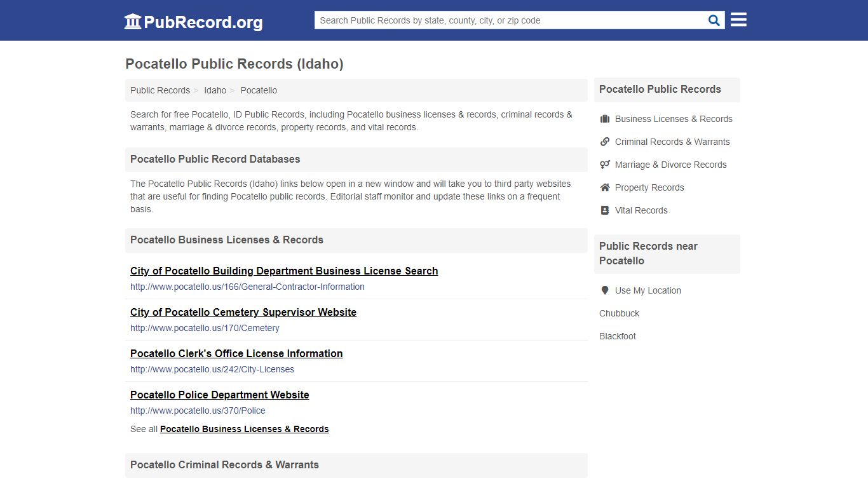Go to PubRecord.org home via logo text
The image size is (868, 488).
(203, 22)
